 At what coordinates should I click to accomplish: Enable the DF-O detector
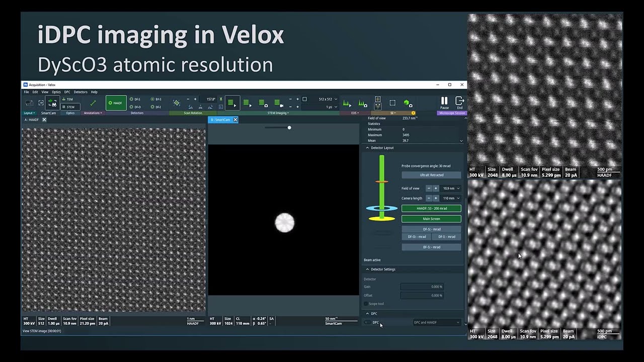(x=135, y=107)
